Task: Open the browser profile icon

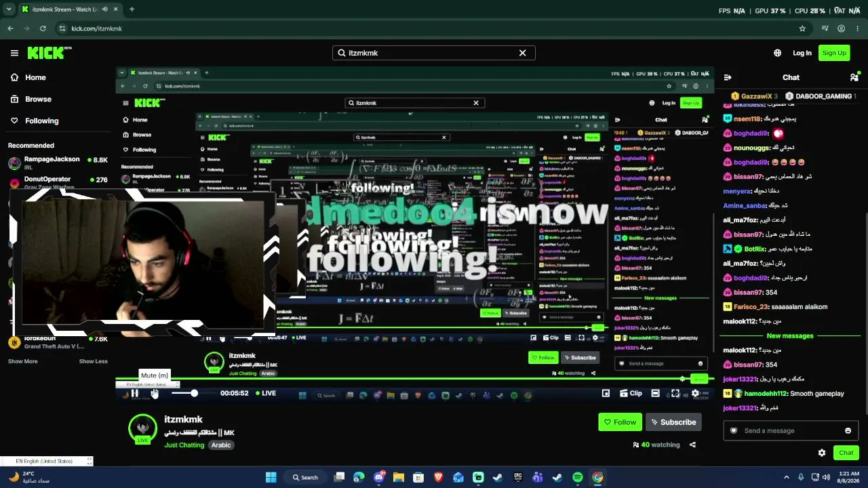Action: (841, 28)
